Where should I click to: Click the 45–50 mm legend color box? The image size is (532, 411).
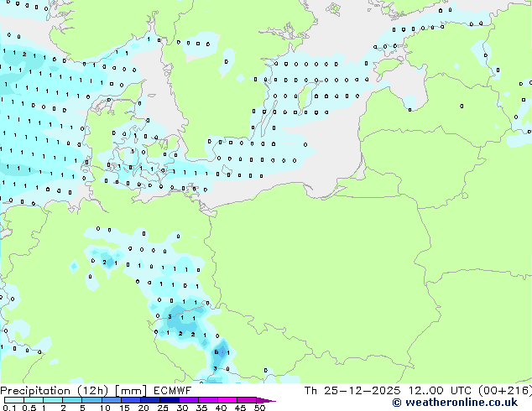click(x=247, y=400)
